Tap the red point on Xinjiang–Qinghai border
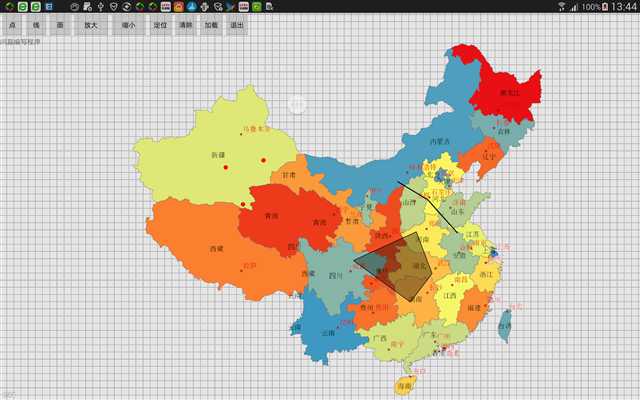The height and width of the screenshot is (400, 640). tap(243, 204)
